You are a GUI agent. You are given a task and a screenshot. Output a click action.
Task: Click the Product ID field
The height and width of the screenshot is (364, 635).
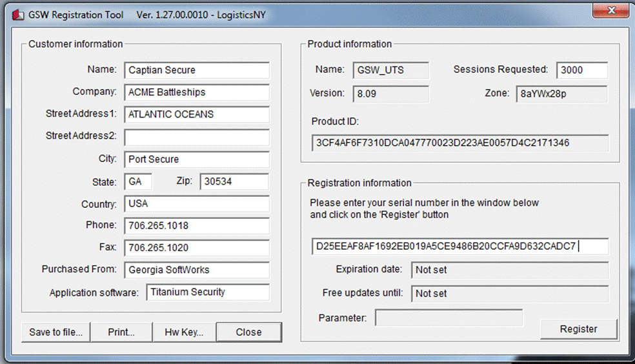point(460,143)
